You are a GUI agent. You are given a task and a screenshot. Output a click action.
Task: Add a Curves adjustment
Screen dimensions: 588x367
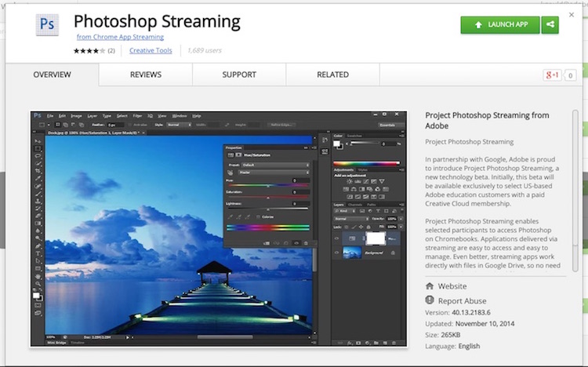pyautogui.click(x=365, y=182)
